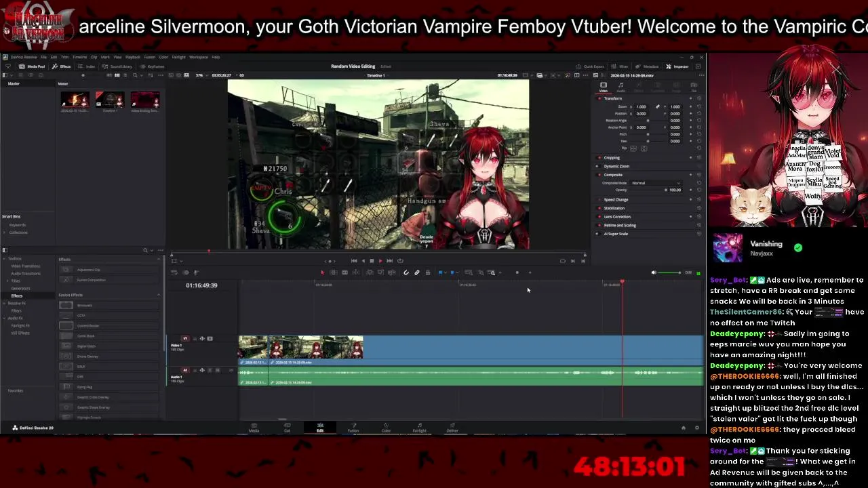
Task: Open the Playback menu
Action: coord(133,57)
